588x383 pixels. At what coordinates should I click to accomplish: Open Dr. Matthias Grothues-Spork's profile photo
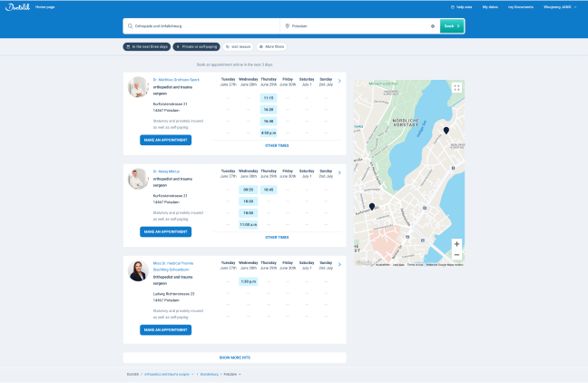pyautogui.click(x=137, y=87)
